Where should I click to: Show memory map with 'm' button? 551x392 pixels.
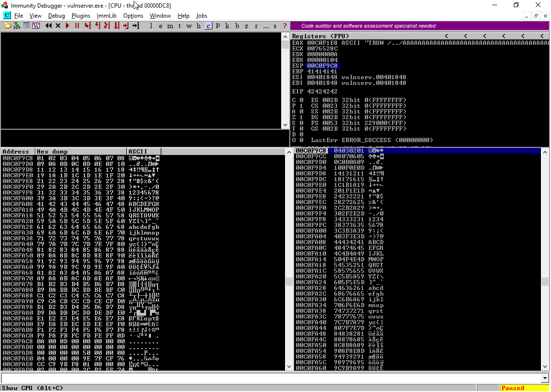click(170, 26)
